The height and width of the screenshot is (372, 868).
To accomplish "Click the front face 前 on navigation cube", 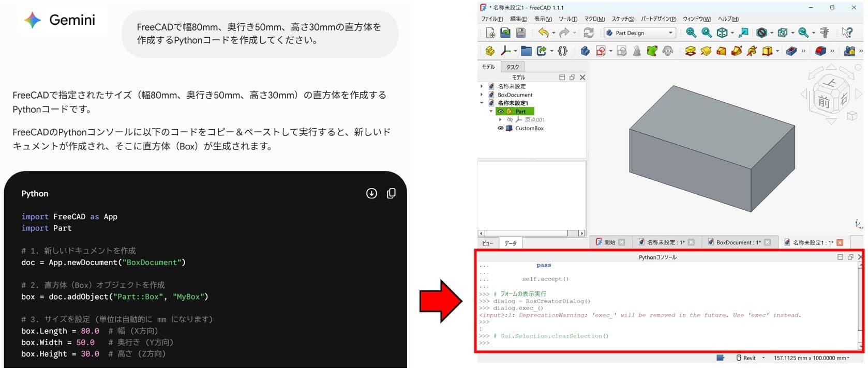I will coord(824,102).
